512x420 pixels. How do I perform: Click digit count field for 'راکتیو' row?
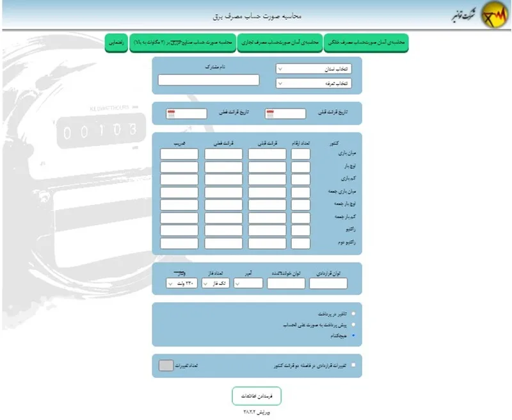coord(301,230)
